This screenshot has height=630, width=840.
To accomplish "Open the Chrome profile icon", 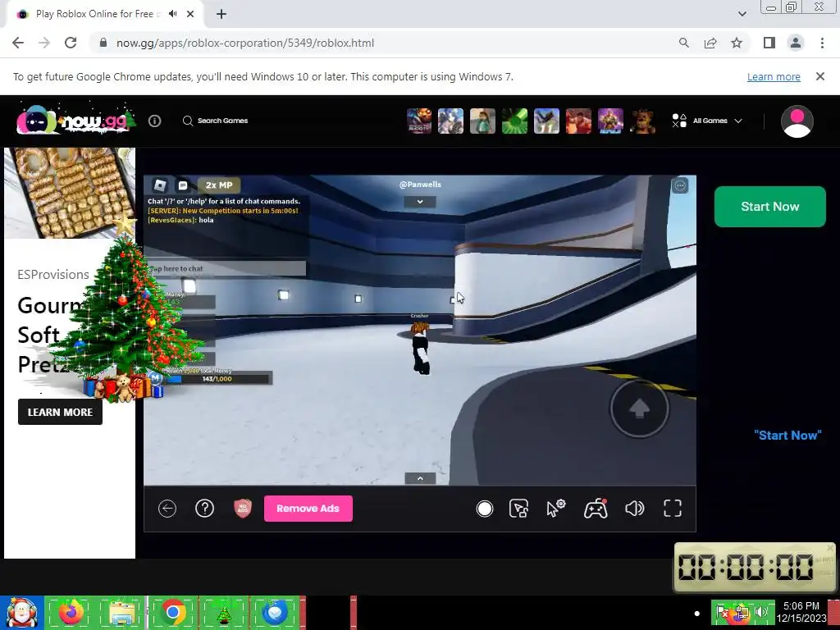I will [x=796, y=43].
